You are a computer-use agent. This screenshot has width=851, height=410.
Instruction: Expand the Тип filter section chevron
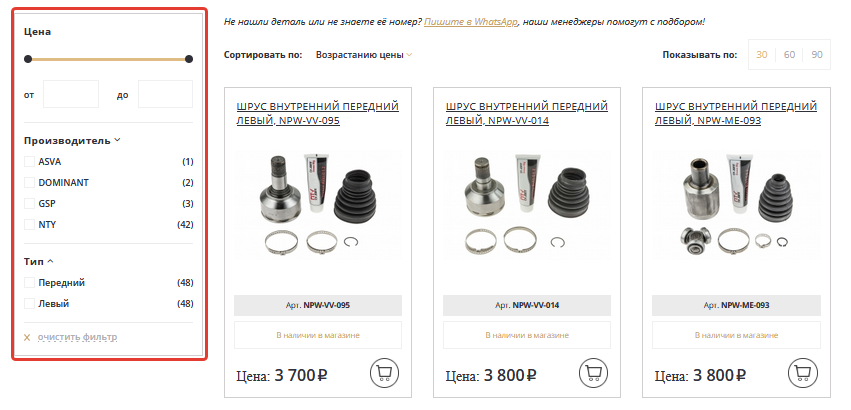point(50,261)
